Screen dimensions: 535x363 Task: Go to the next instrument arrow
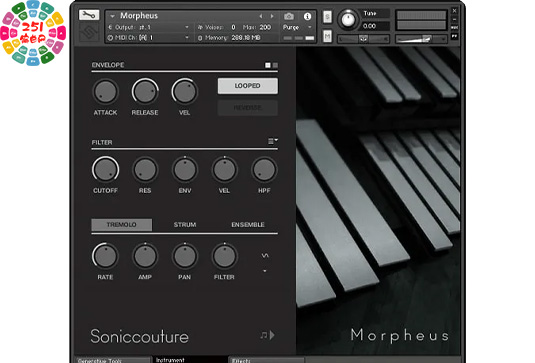tap(272, 16)
